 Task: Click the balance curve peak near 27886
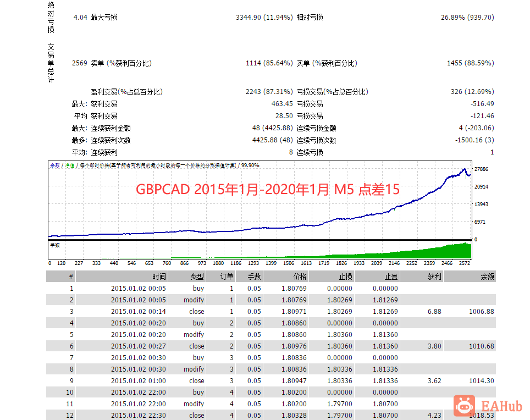pyautogui.click(x=465, y=169)
